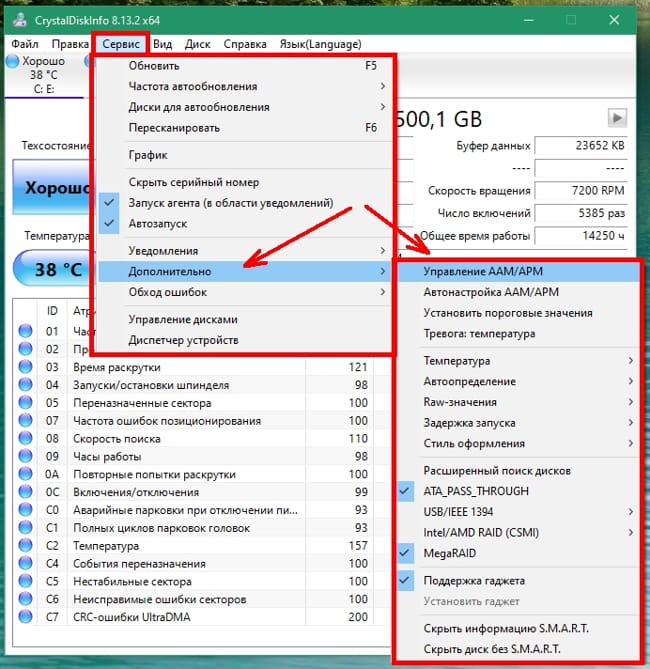This screenshot has height=669, width=650.
Task: Select Расширенный поиск дисков
Action: [519, 471]
